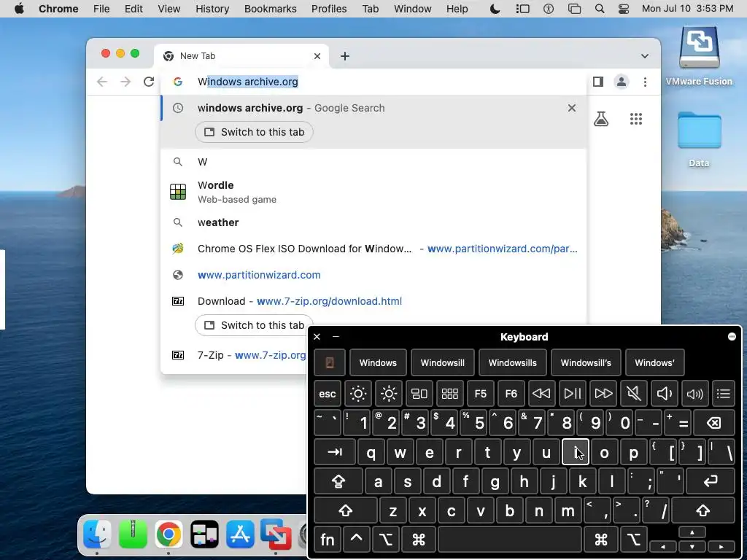Open App Store in the Dock

(239, 534)
